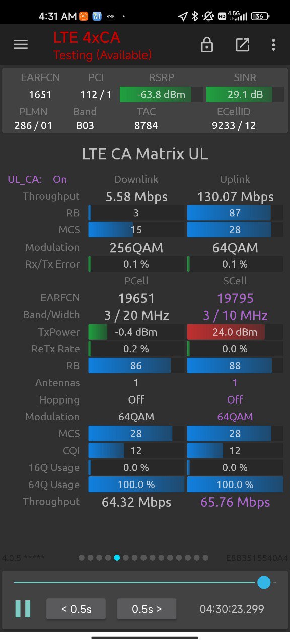Tap the LTE 4xCA title text
This screenshot has height=644, width=290.
point(87,37)
